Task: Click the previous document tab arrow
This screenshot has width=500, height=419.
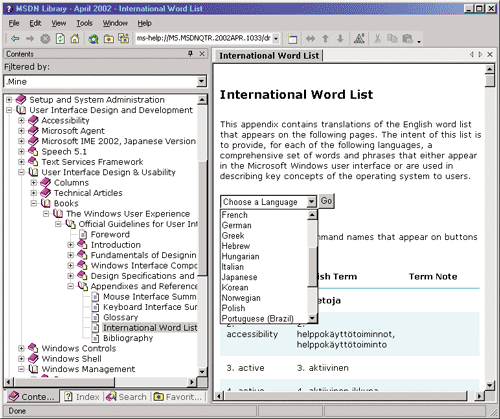Action: 472,54
